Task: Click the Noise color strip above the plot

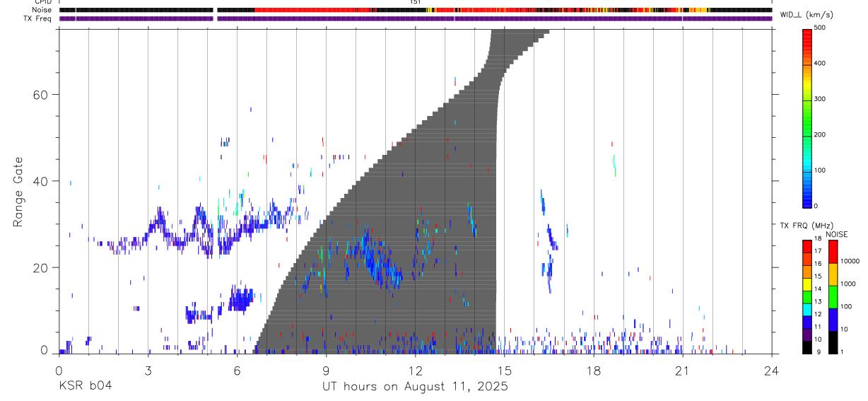Action: click(x=415, y=10)
